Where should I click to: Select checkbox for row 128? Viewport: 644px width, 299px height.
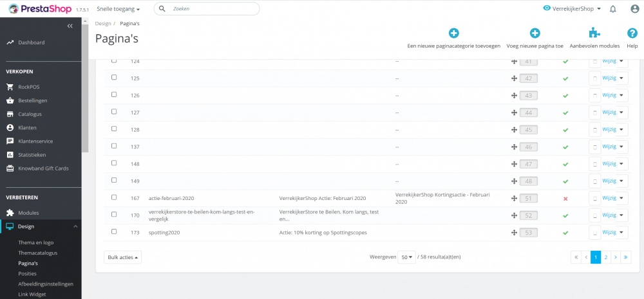[114, 129]
